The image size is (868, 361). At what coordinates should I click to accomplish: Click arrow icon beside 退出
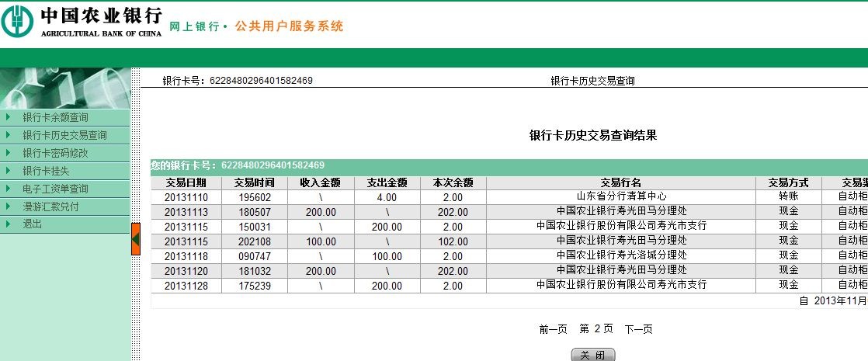(8, 224)
